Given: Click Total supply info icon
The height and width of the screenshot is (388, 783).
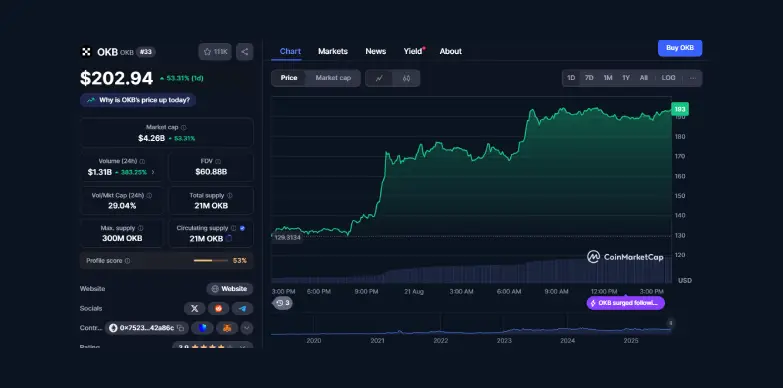Looking at the screenshot, I should click(x=230, y=196).
